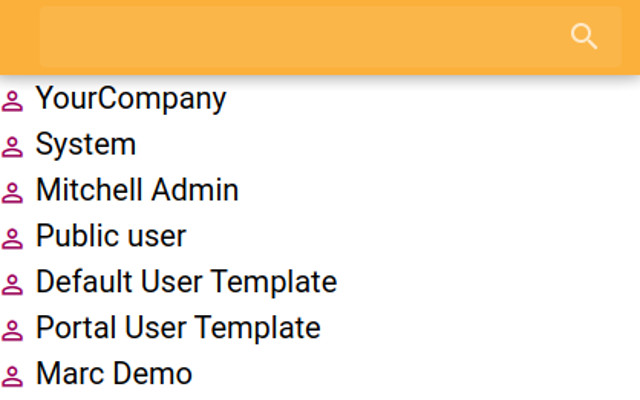Image resolution: width=640 pixels, height=400 pixels.
Task: Open Mitchell Admin user record
Action: click(x=137, y=190)
